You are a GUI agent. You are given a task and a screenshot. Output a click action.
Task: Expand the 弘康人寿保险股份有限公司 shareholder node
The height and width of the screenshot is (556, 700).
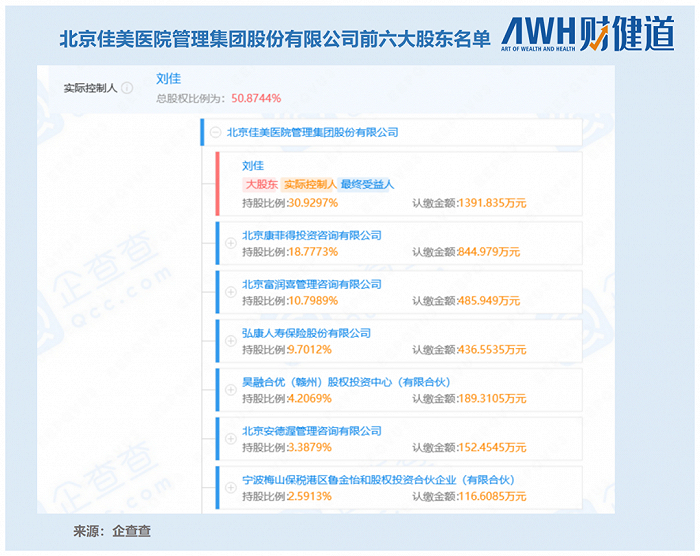[x=230, y=341]
